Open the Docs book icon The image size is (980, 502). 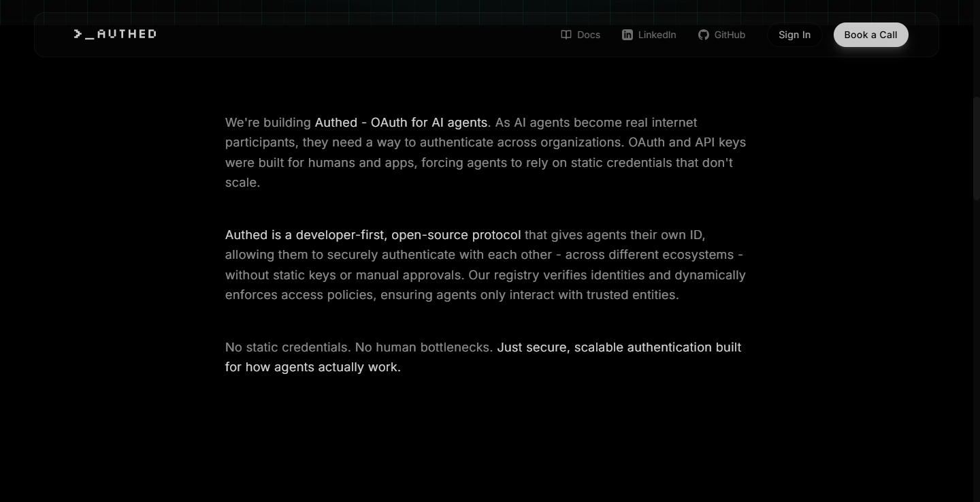[566, 35]
